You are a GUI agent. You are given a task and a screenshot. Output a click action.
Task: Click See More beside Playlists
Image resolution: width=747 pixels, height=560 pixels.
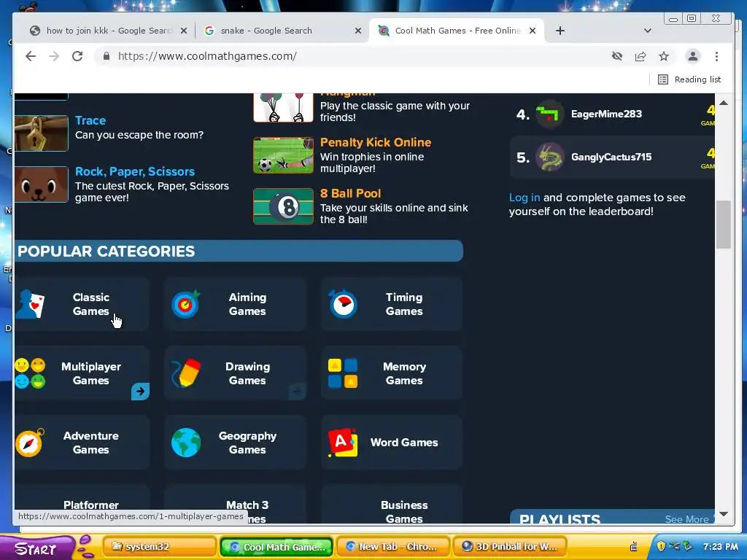686,519
